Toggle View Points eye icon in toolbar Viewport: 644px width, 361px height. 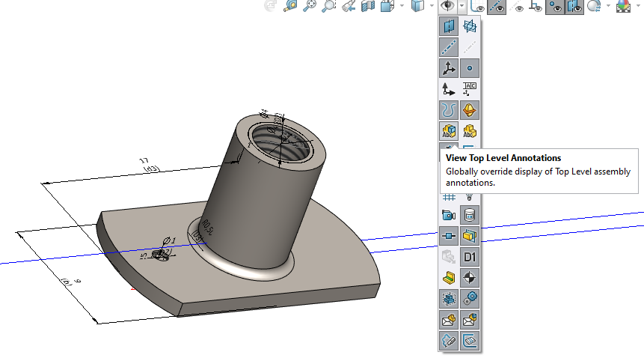click(x=555, y=6)
